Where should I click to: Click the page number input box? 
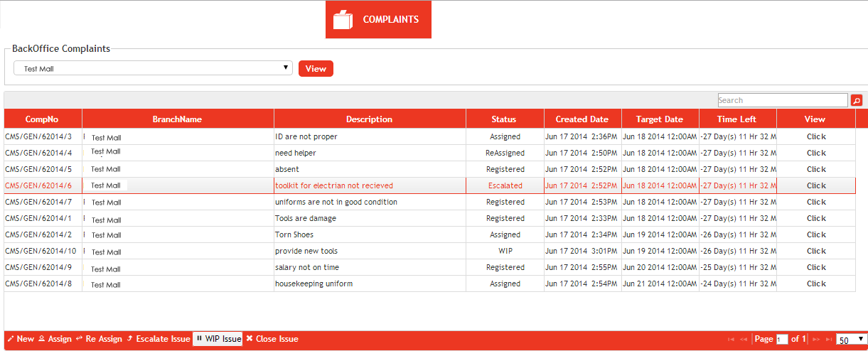coord(782,340)
